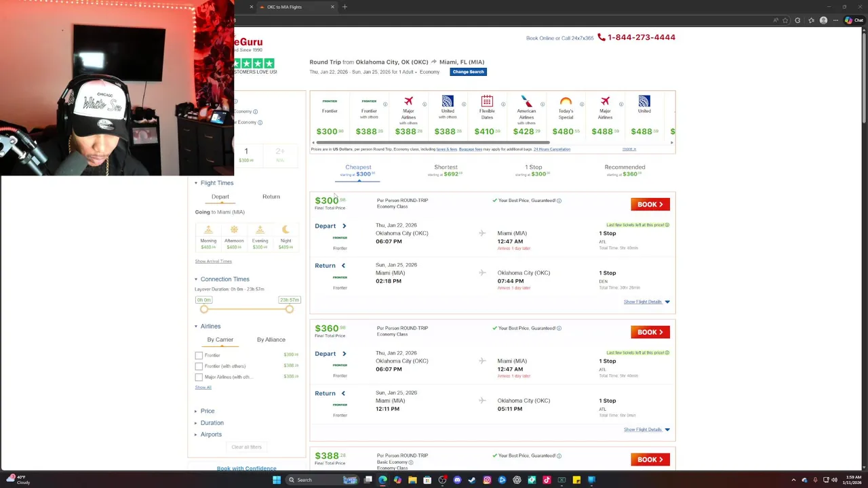Expand Depart chevron on $300 itinerary

[x=344, y=226]
